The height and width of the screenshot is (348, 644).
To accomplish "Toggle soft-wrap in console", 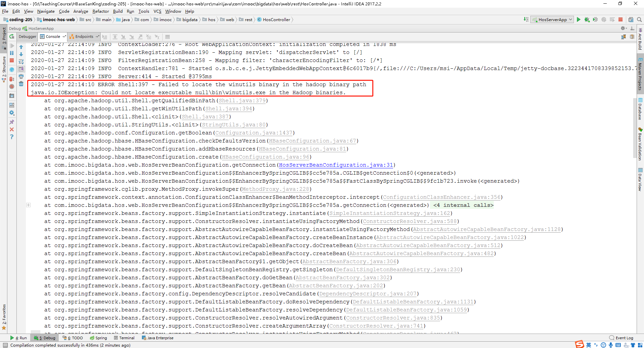I will point(21,62).
